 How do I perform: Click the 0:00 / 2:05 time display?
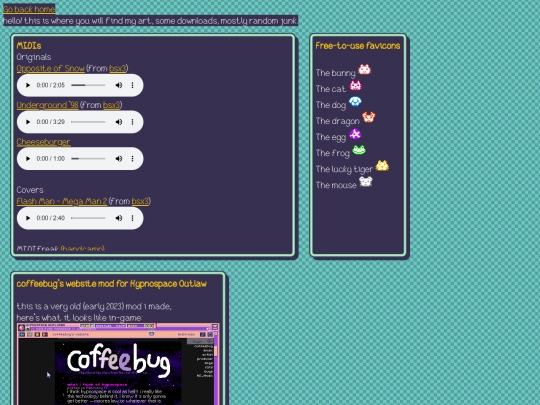click(x=51, y=85)
